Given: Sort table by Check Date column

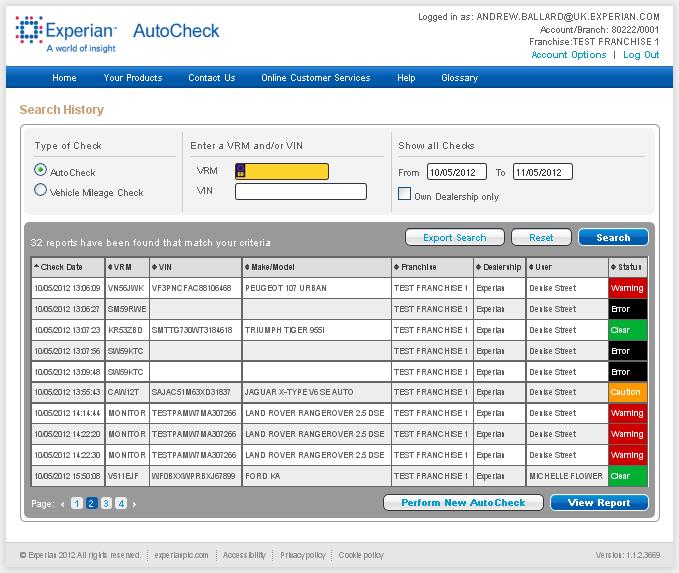Looking at the screenshot, I should tap(68, 267).
